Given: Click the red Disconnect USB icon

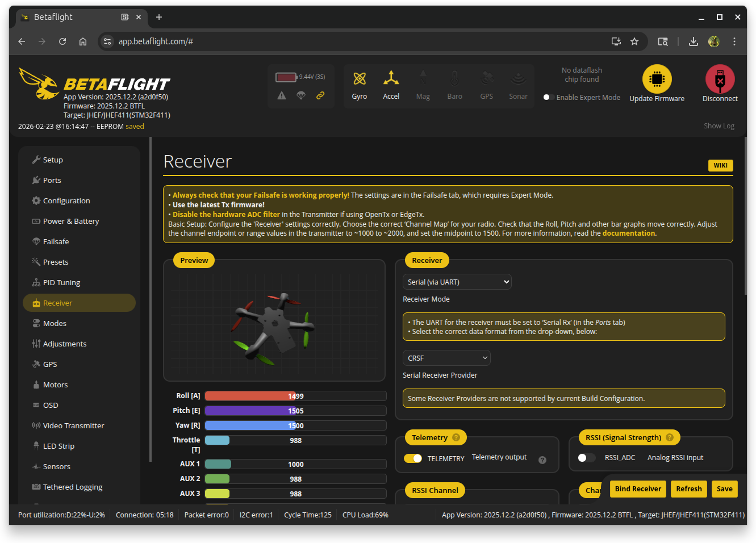Looking at the screenshot, I should [x=720, y=79].
